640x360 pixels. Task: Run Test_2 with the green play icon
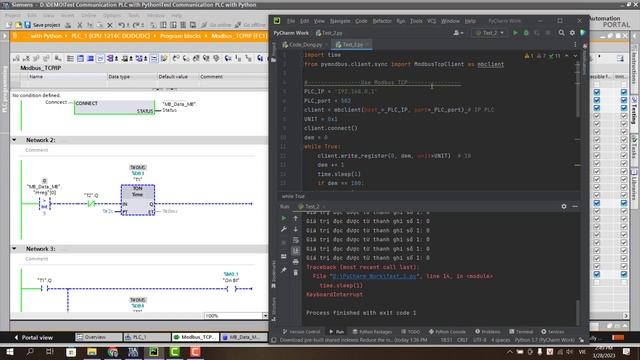[x=515, y=33]
